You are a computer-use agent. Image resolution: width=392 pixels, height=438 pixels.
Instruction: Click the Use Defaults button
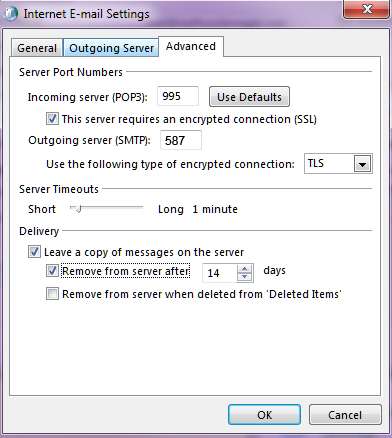point(249,97)
